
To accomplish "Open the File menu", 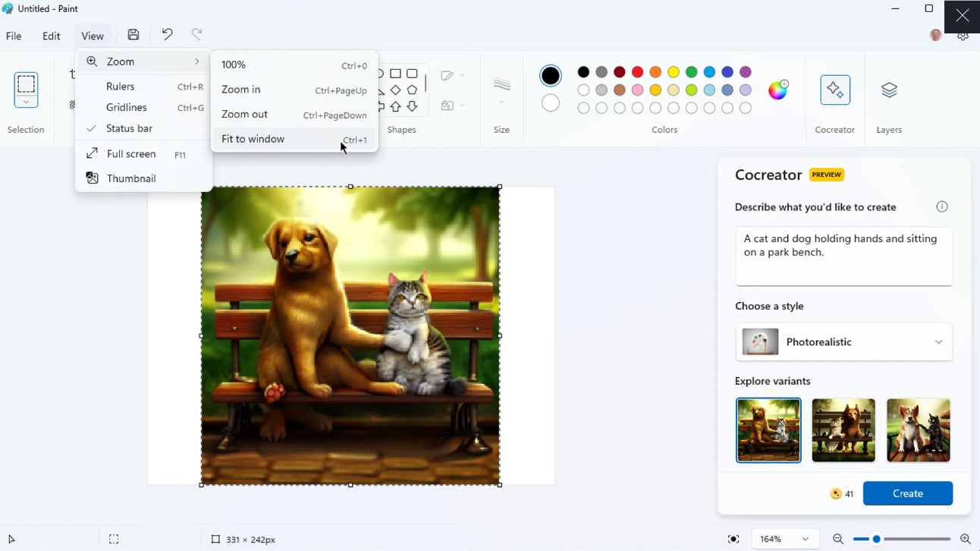I will tap(14, 36).
